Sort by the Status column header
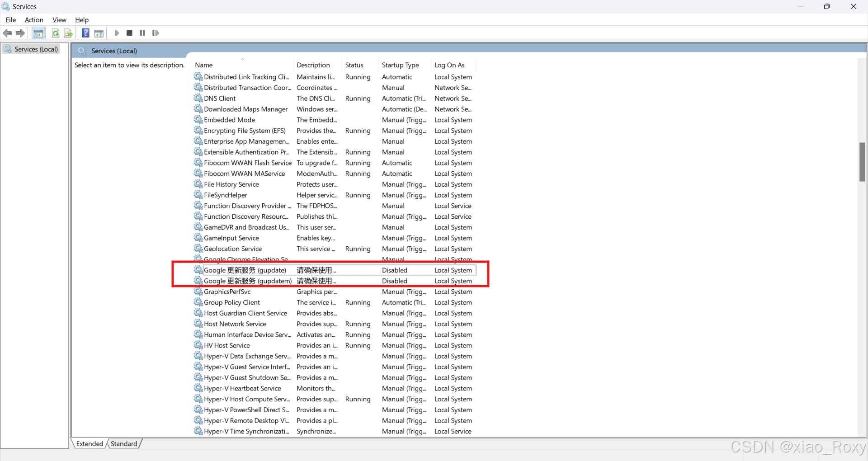Viewport: 868px width, 461px height. [360, 65]
